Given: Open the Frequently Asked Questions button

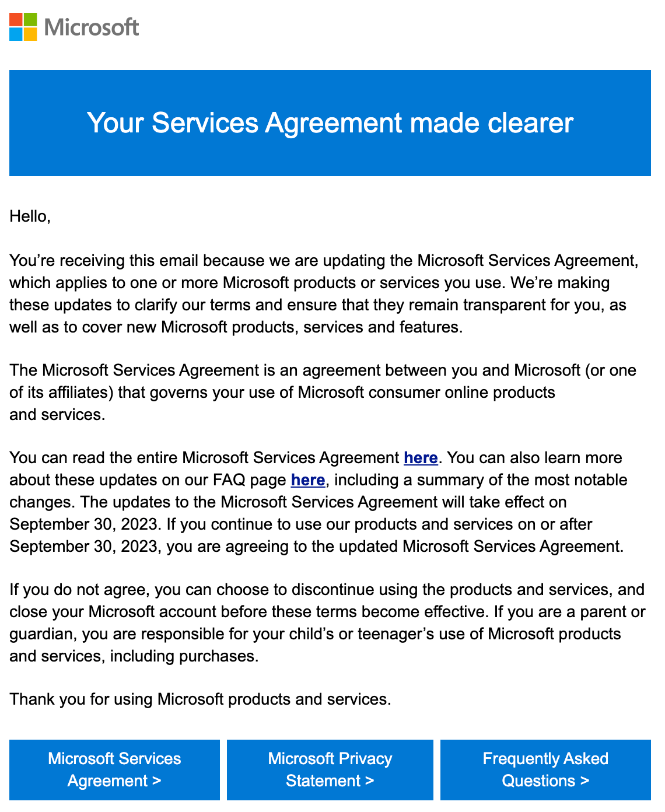Looking at the screenshot, I should [x=545, y=769].
